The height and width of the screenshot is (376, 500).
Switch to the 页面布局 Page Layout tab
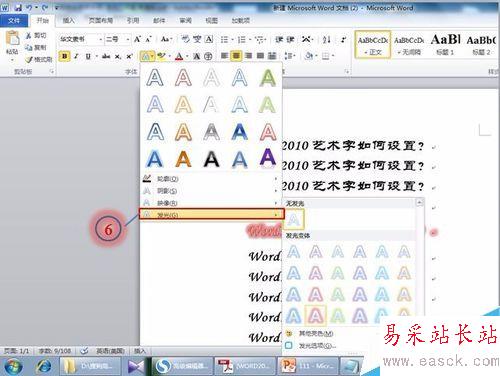point(100,21)
